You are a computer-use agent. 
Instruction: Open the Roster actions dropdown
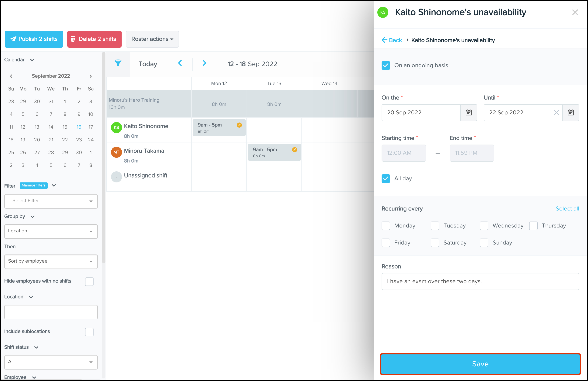point(152,39)
